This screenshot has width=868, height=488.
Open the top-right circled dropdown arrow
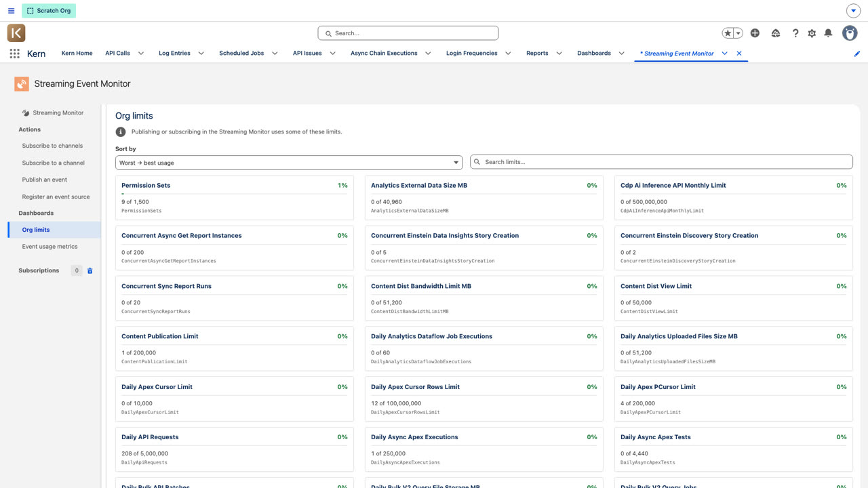point(854,11)
